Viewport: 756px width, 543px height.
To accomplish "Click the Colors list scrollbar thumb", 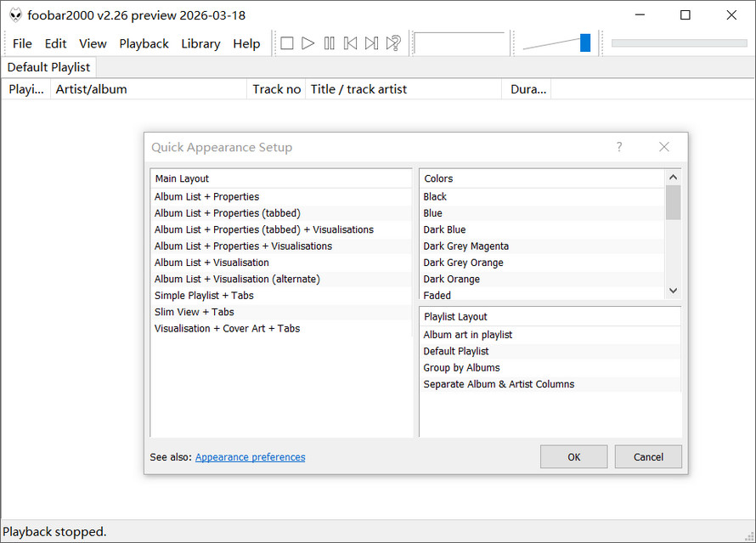I will tap(673, 202).
